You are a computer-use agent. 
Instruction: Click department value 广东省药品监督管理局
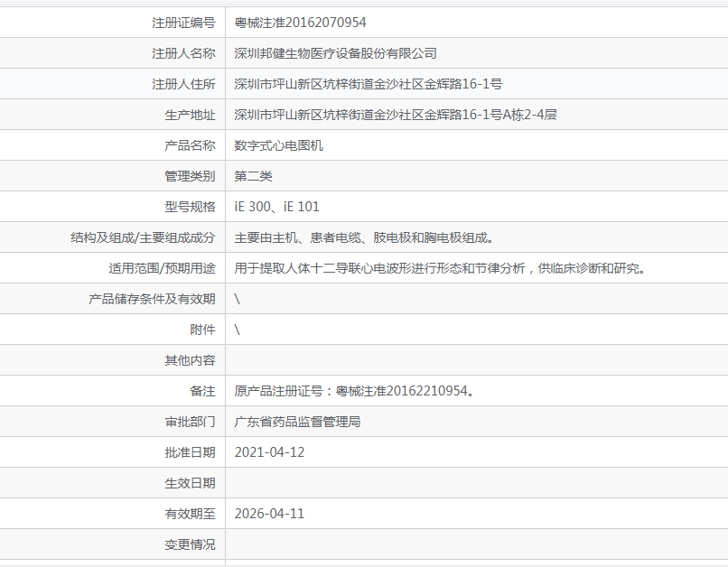297,422
